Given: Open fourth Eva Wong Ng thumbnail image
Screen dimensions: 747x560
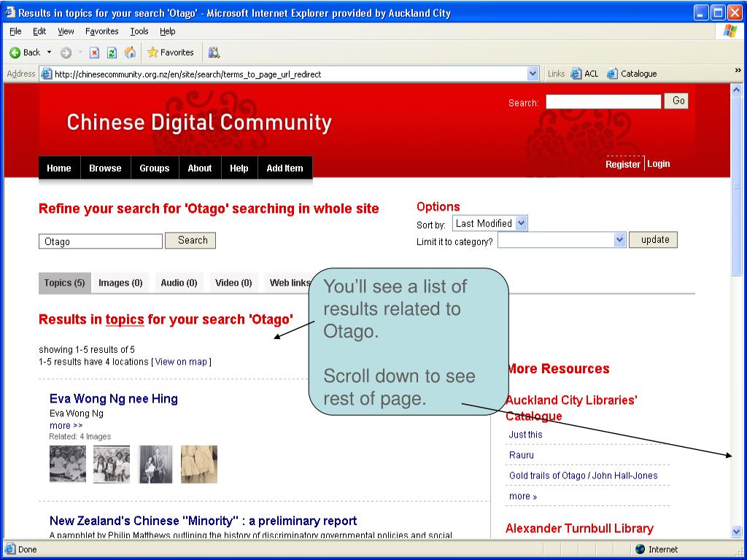Looking at the screenshot, I should [x=199, y=464].
